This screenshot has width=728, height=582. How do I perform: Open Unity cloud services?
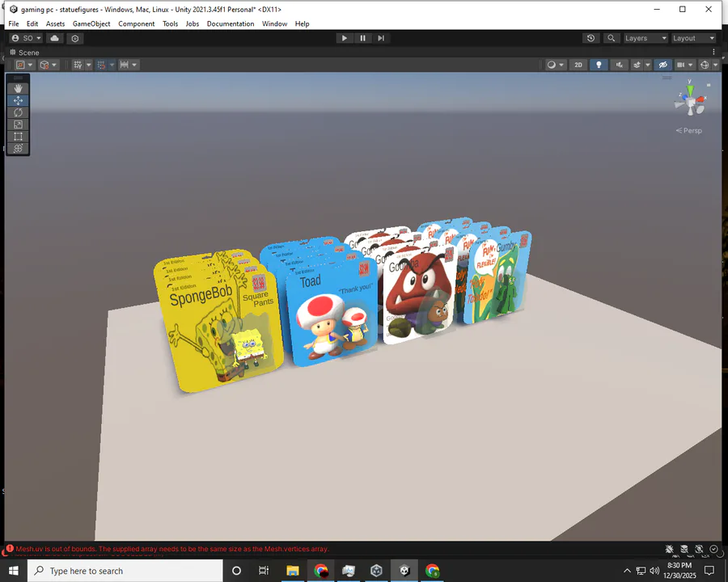[x=55, y=38]
